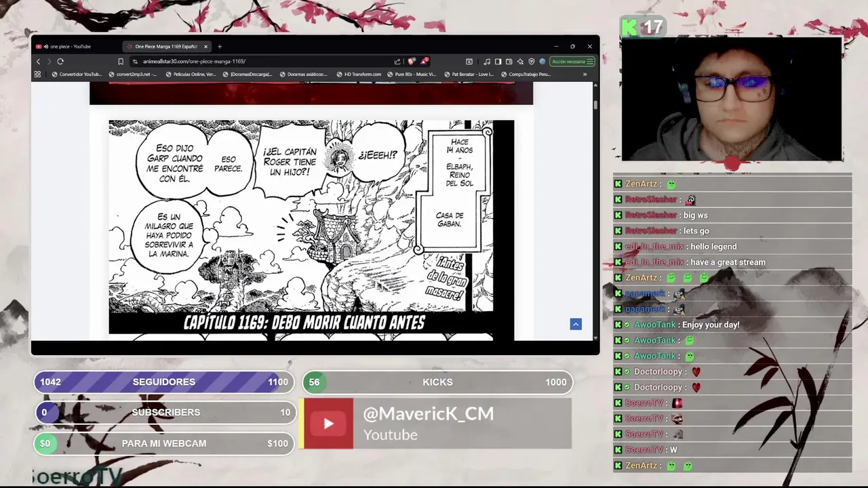Open the Pat Benatar bookmark
This screenshot has width=868, height=488.
tap(469, 75)
